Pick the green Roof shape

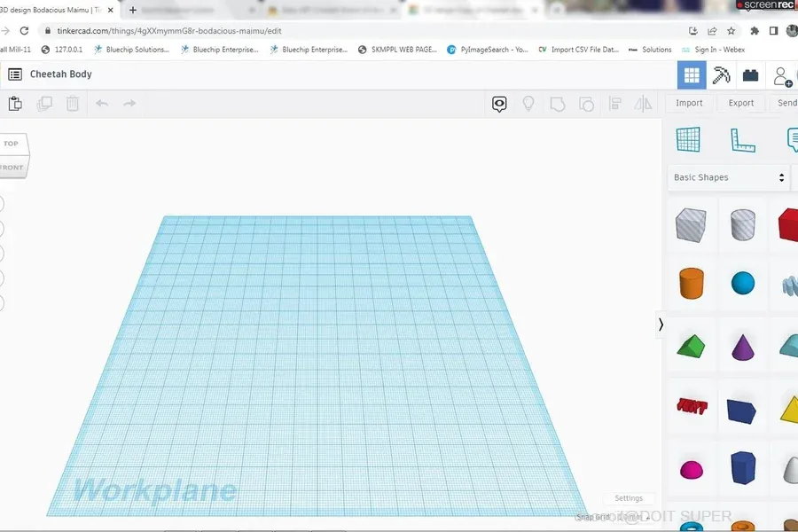coord(691,347)
